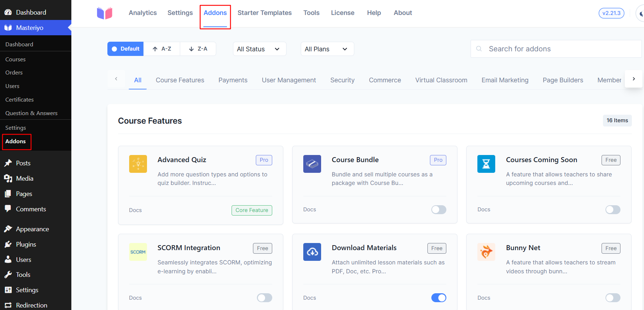Click the Course Bundle addon icon
The image size is (644, 310).
click(312, 164)
